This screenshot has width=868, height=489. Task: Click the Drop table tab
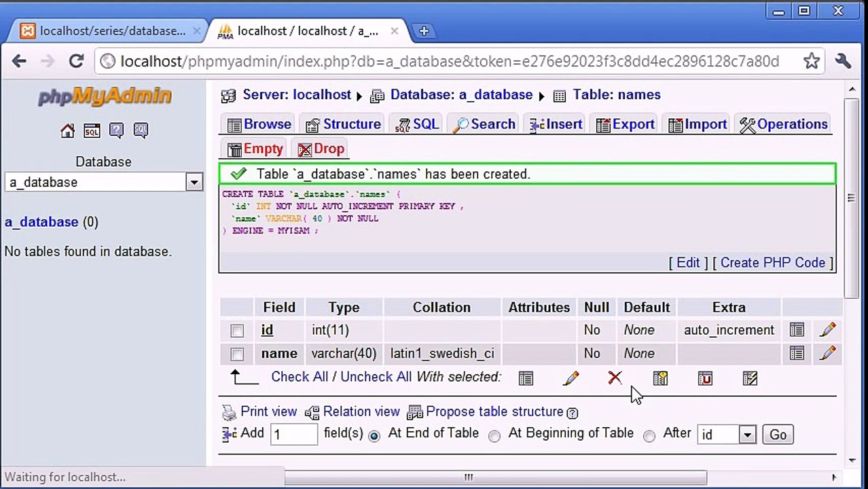click(x=321, y=149)
